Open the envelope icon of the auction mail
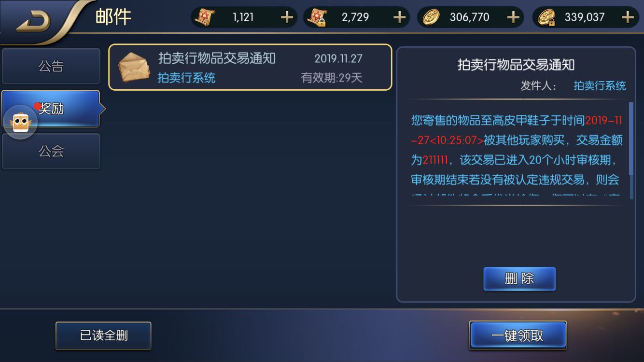Image resolution: width=644 pixels, height=362 pixels. (133, 67)
